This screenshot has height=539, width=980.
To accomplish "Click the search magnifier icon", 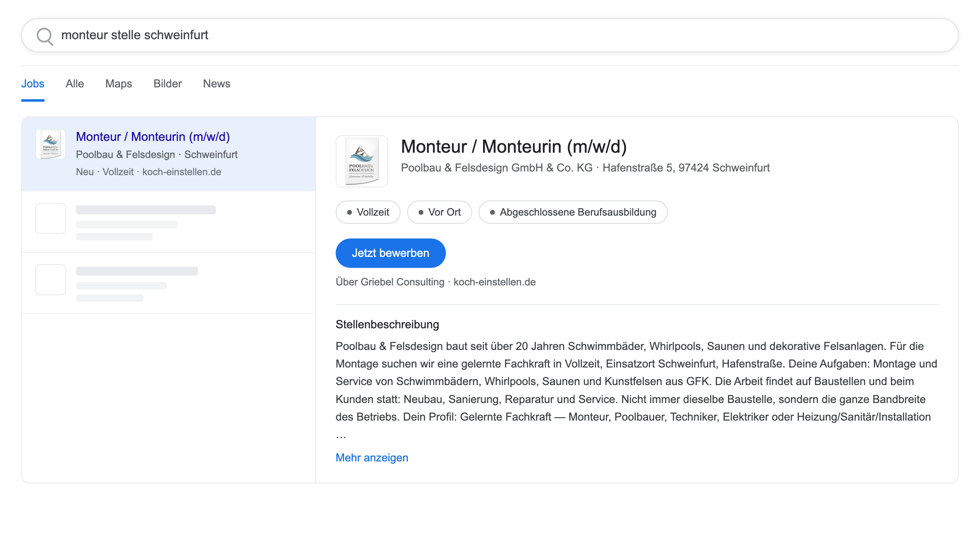I will coord(45,36).
